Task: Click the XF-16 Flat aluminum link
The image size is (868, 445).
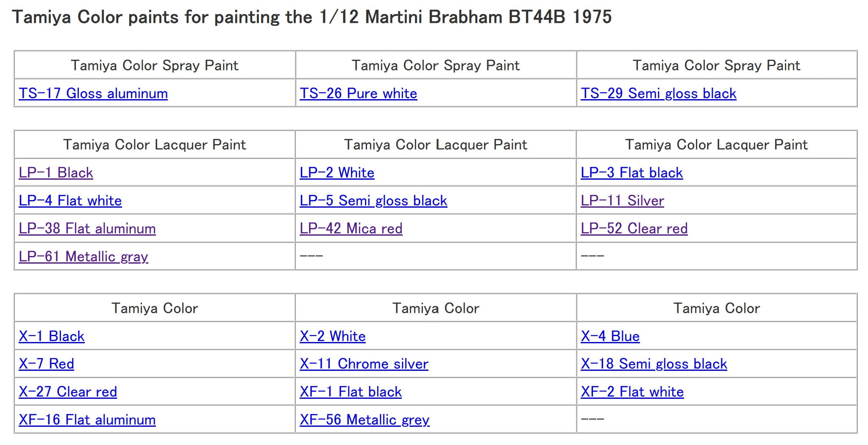Action: pos(87,420)
